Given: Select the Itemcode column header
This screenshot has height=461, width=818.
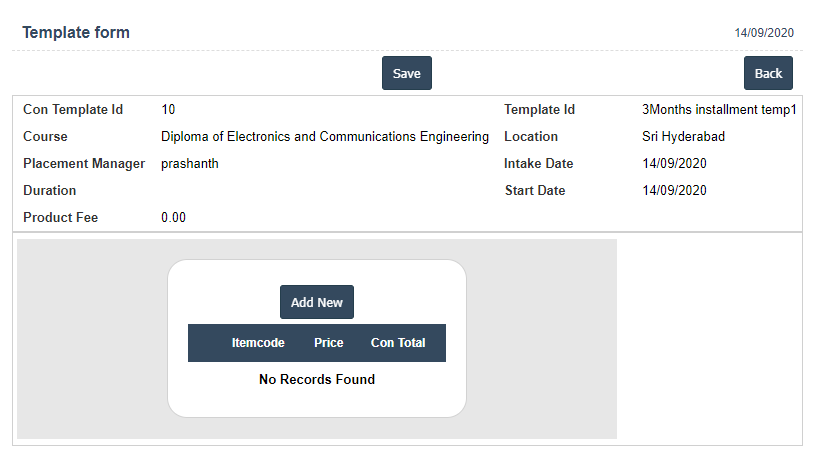Looking at the screenshot, I should (x=258, y=343).
